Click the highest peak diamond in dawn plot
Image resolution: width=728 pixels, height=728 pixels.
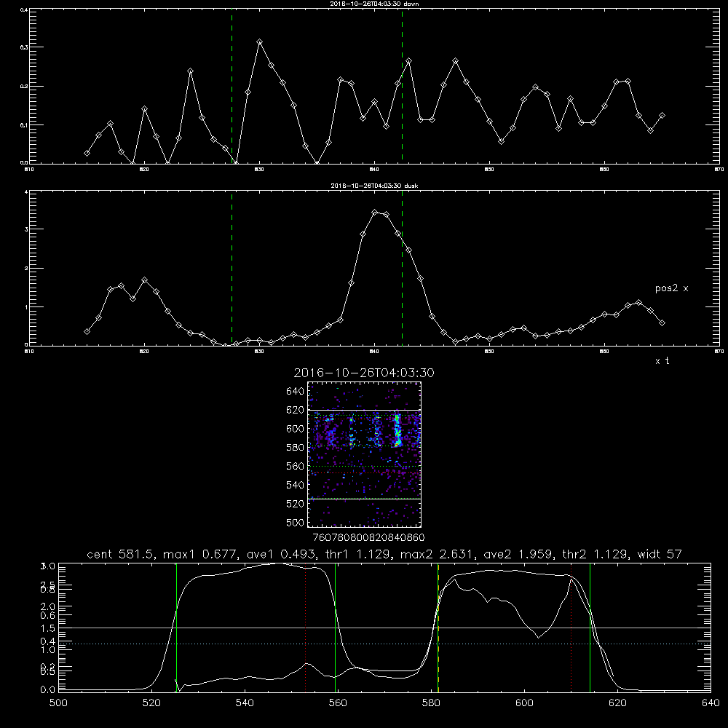click(x=260, y=41)
